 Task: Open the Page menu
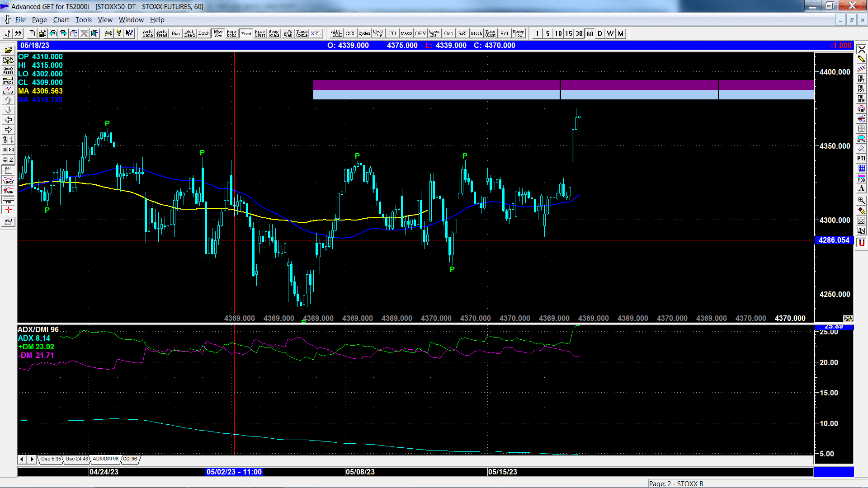(39, 20)
